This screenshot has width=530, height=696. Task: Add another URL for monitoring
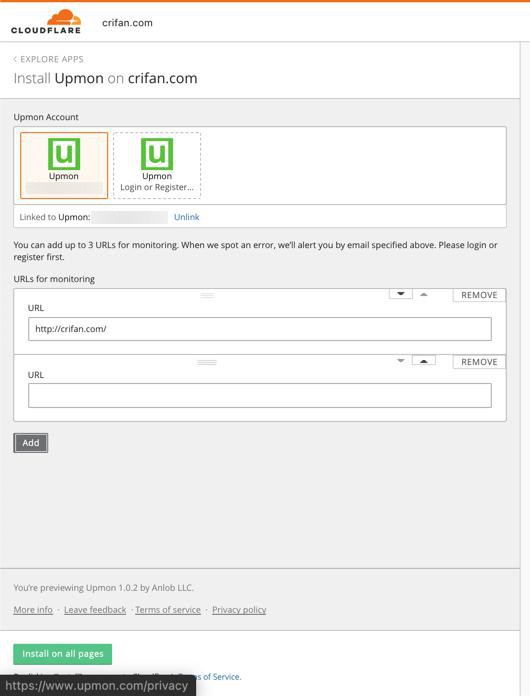tap(31, 443)
